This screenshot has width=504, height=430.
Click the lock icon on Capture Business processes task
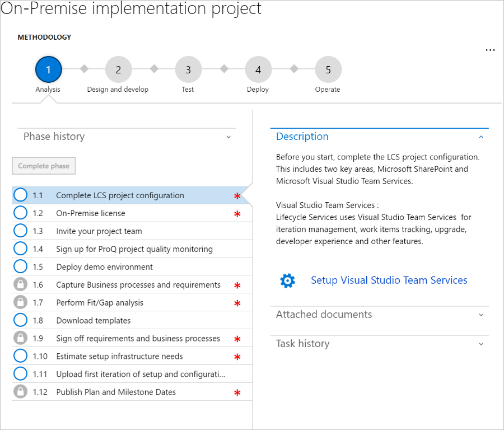(20, 284)
